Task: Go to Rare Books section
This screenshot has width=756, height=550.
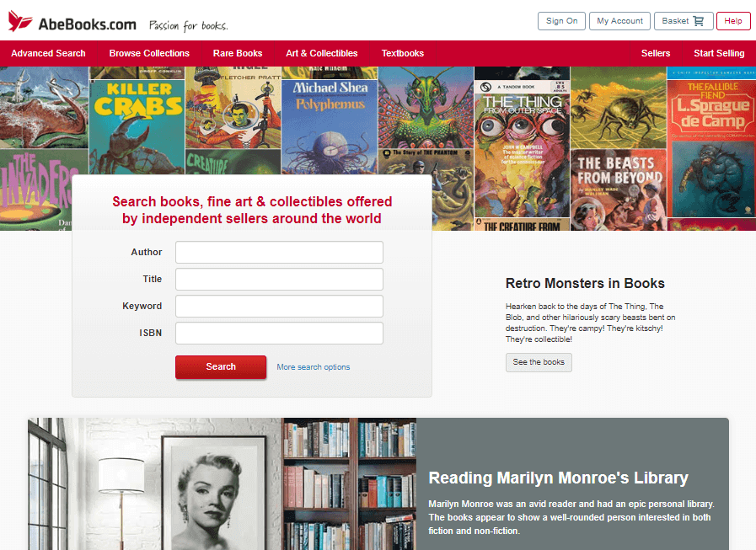Action: [x=238, y=53]
